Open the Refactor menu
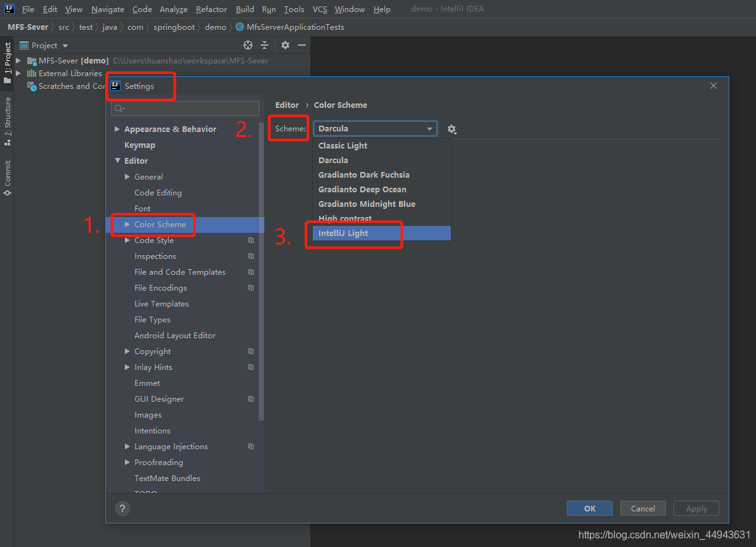756x547 pixels. coord(211,9)
